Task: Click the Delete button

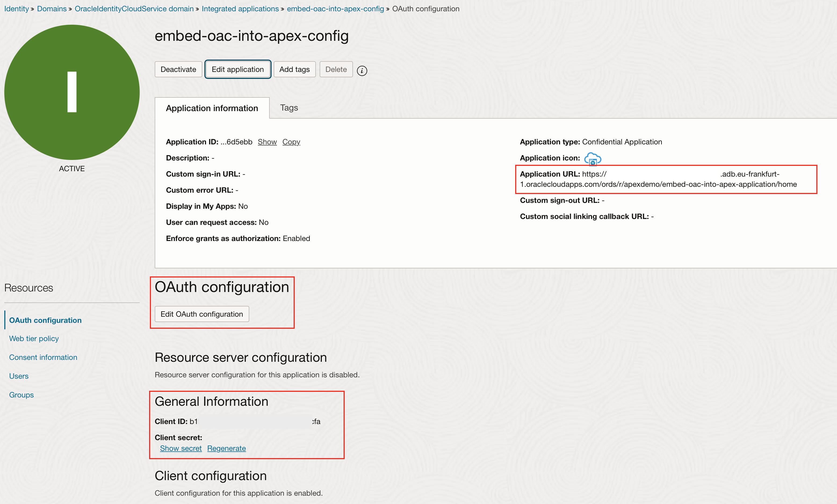Action: tap(336, 69)
